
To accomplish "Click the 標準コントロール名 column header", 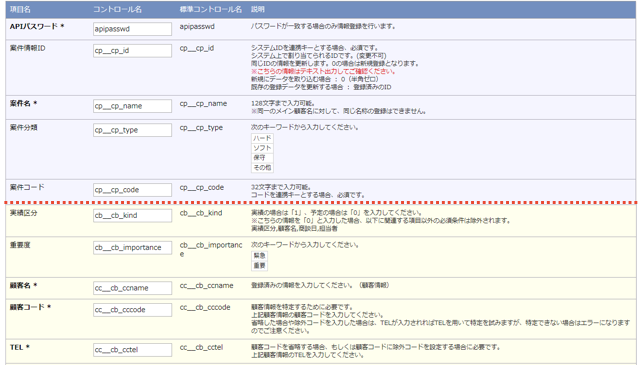I will (211, 9).
